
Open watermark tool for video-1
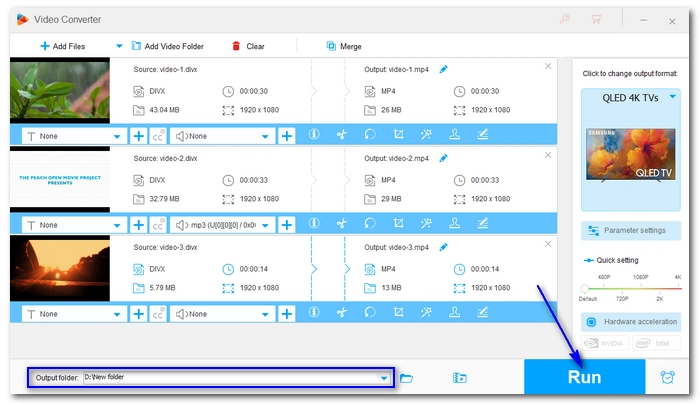(x=454, y=134)
